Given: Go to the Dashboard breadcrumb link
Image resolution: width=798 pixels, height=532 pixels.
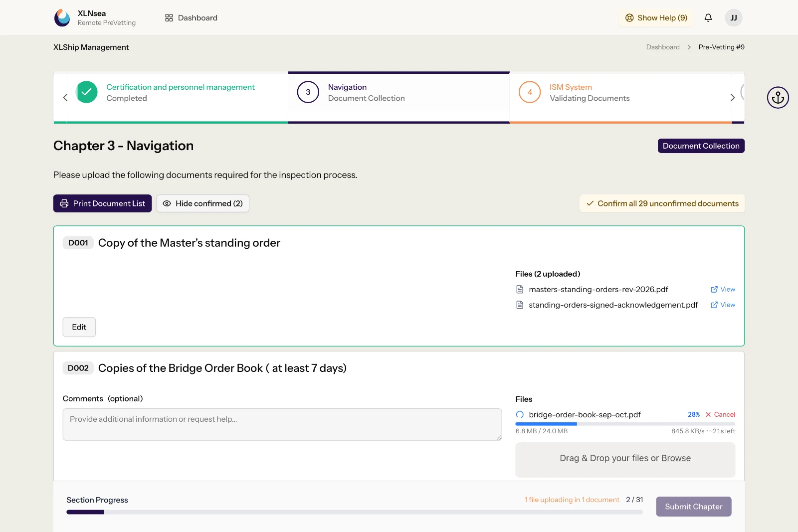Looking at the screenshot, I should (x=663, y=47).
